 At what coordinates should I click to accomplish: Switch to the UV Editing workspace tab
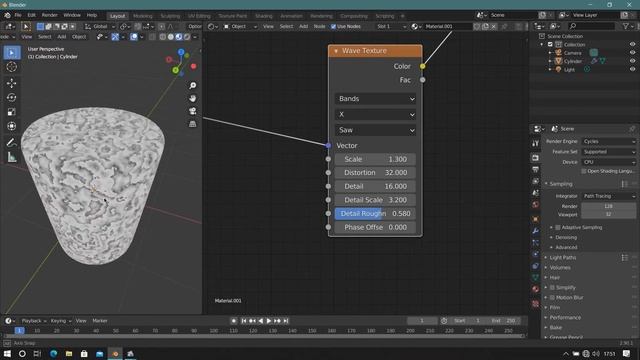click(x=199, y=16)
